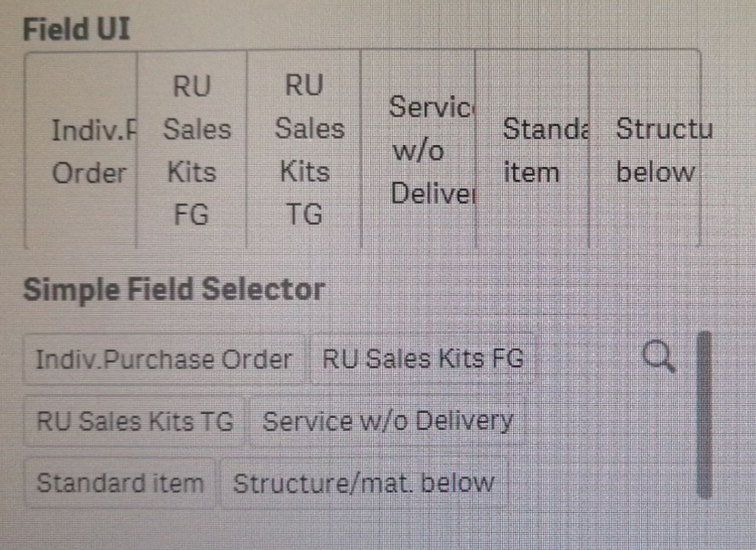Click the Field UI title text
The image size is (756, 550).
(x=76, y=29)
